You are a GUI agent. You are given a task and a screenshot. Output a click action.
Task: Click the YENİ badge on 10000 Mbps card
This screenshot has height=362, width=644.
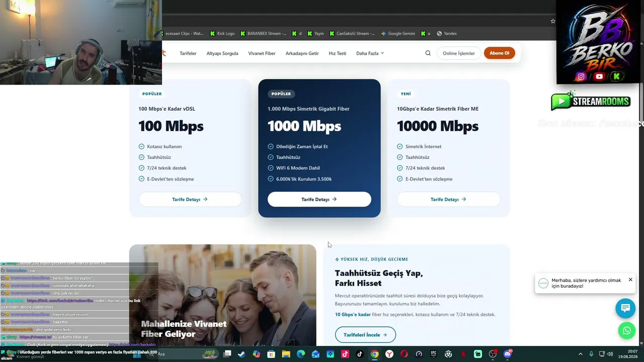(406, 94)
